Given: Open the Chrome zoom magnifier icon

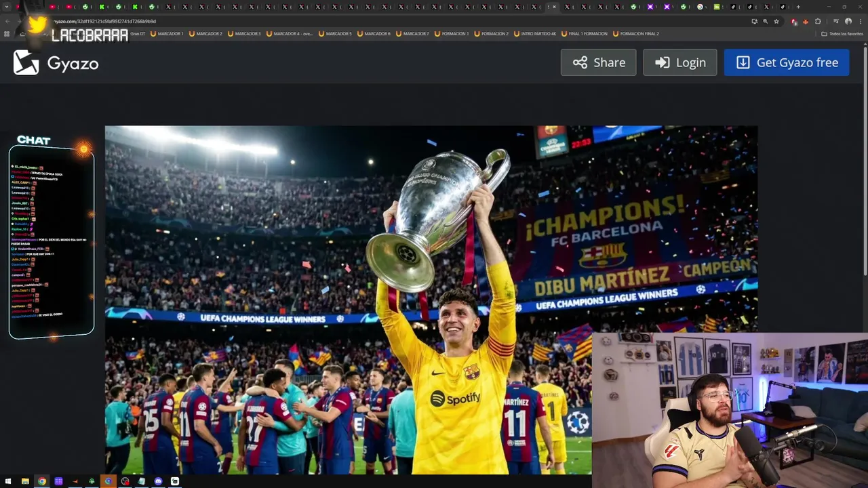Looking at the screenshot, I should 766,21.
